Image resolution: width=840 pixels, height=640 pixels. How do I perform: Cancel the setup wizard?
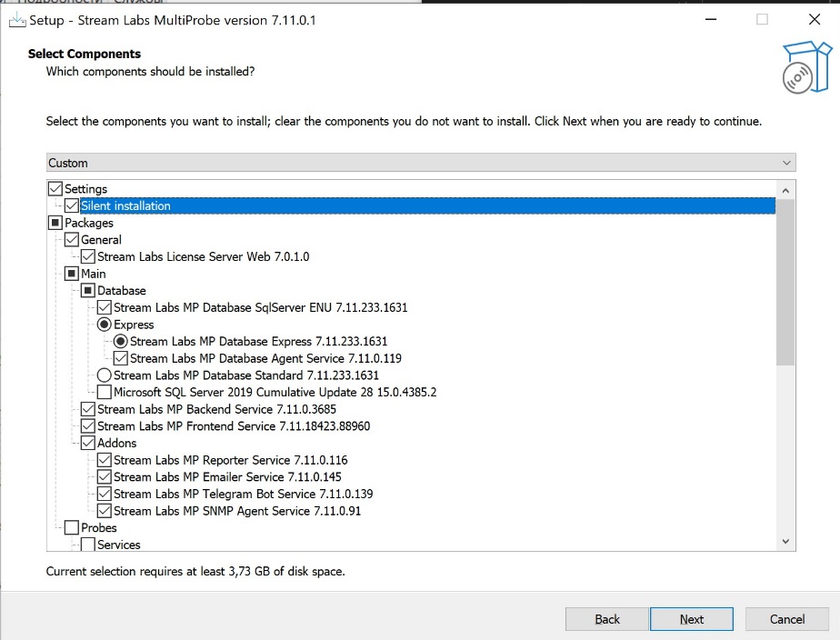point(787,619)
